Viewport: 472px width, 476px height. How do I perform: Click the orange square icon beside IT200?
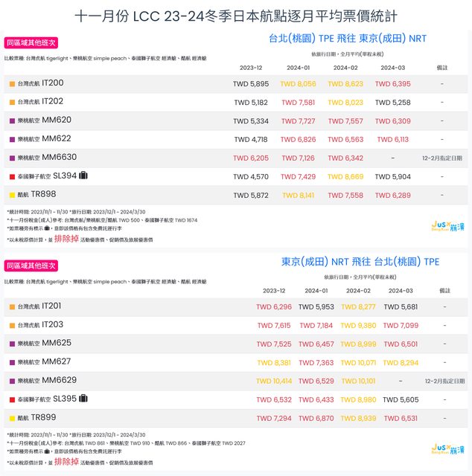12,84
